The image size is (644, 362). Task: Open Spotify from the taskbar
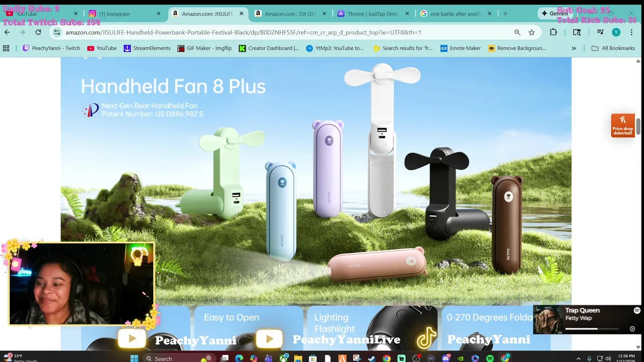[490, 358]
